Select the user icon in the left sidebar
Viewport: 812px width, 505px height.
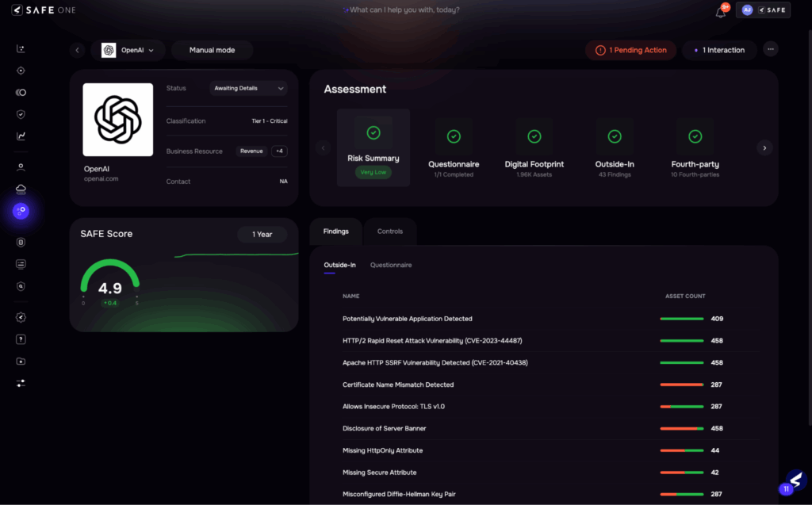[21, 166]
